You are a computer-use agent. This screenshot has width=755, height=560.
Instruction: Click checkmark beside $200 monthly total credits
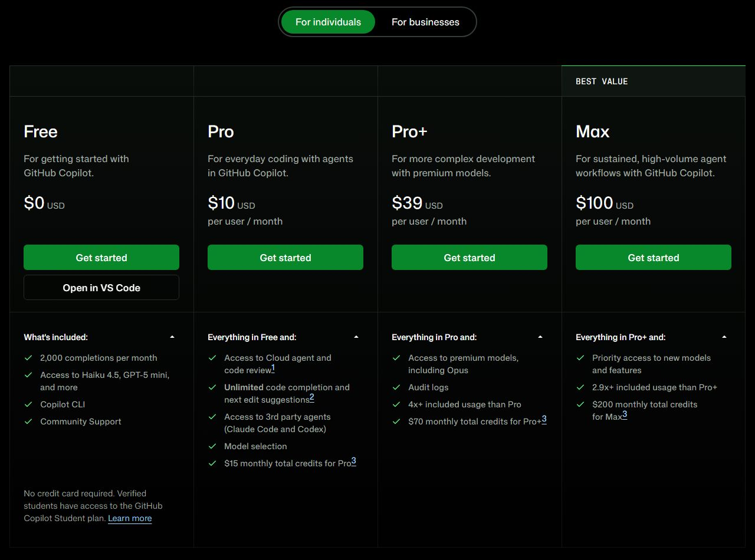[580, 404]
